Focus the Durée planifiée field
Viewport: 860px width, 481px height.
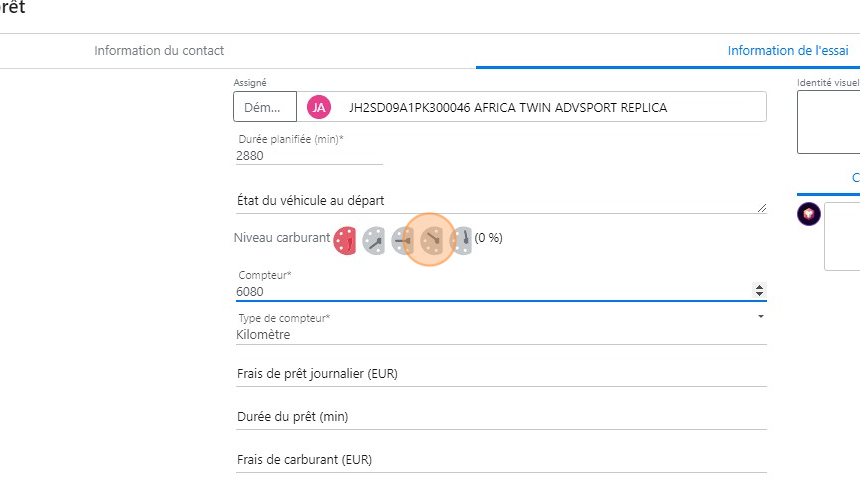tap(309, 156)
